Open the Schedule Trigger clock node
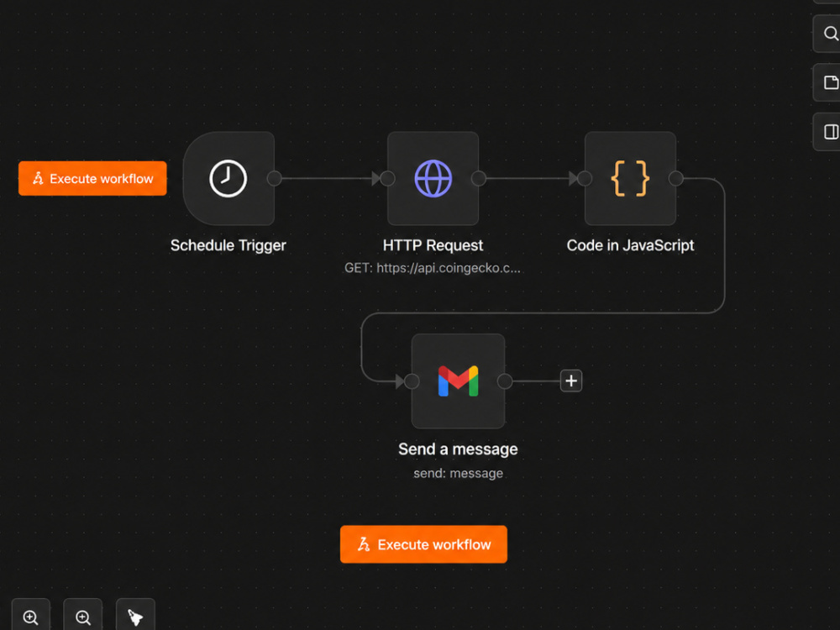The width and height of the screenshot is (840, 630). (228, 178)
